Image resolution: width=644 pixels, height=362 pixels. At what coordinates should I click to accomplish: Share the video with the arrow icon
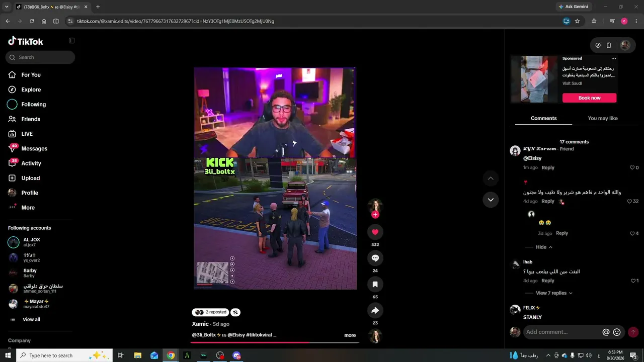[x=375, y=310]
